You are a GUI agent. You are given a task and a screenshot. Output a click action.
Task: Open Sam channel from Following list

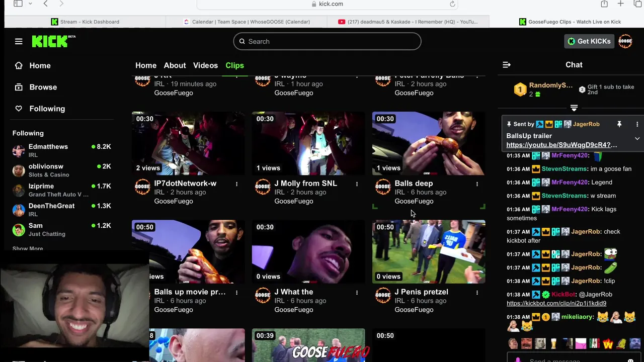click(x=61, y=229)
